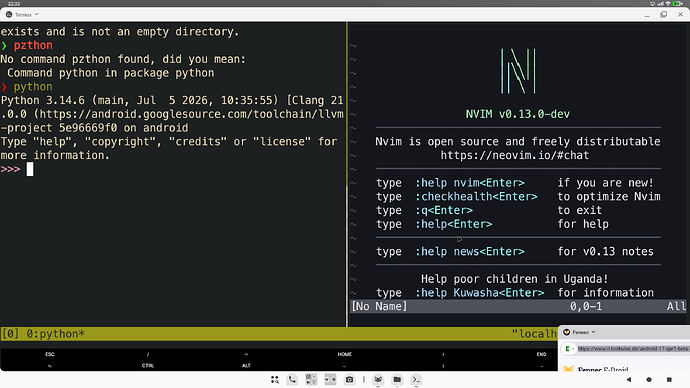Tap the ALT extra key

(x=246, y=366)
